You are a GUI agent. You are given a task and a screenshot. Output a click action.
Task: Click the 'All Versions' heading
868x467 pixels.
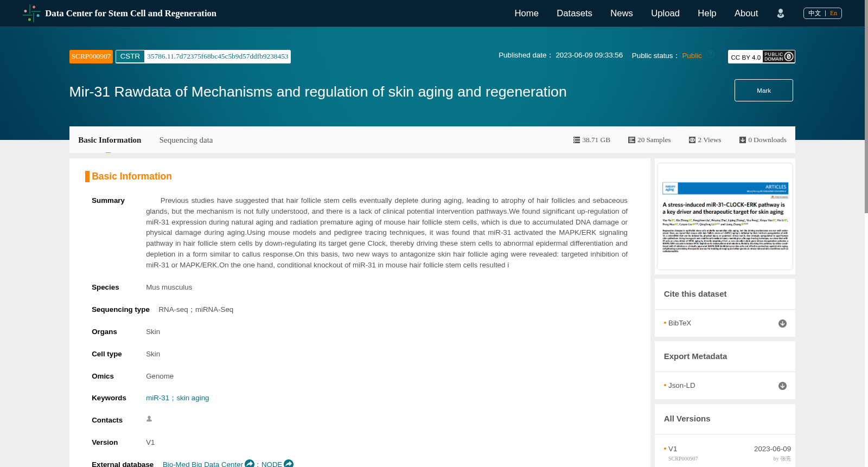(687, 419)
